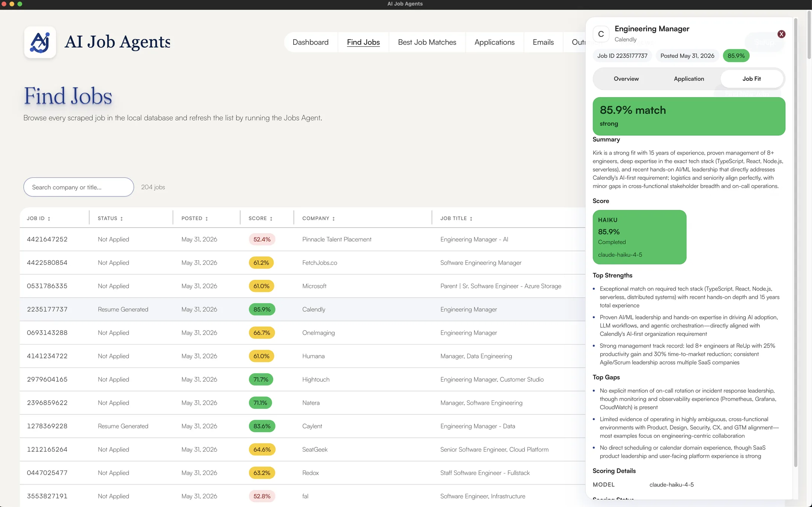Select job ID 0531786335
The height and width of the screenshot is (507, 812).
point(47,286)
